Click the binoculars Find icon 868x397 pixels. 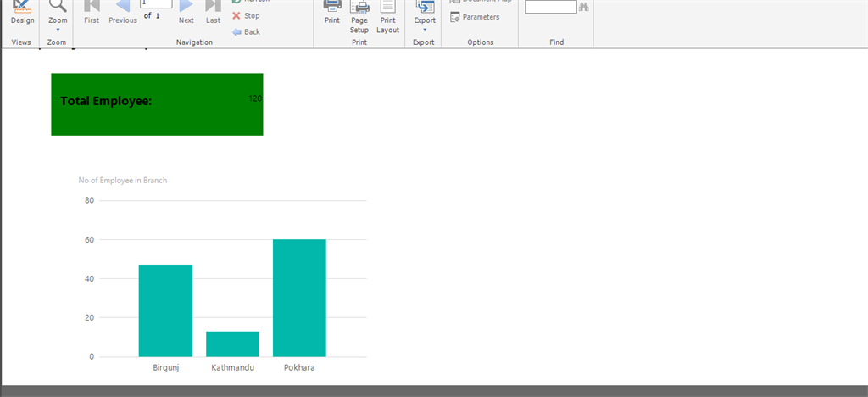(583, 7)
